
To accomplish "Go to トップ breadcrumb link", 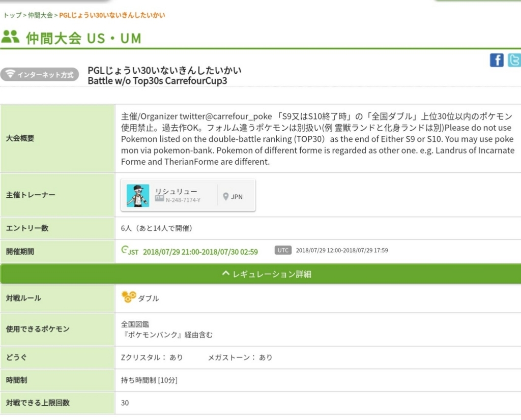I will point(12,15).
